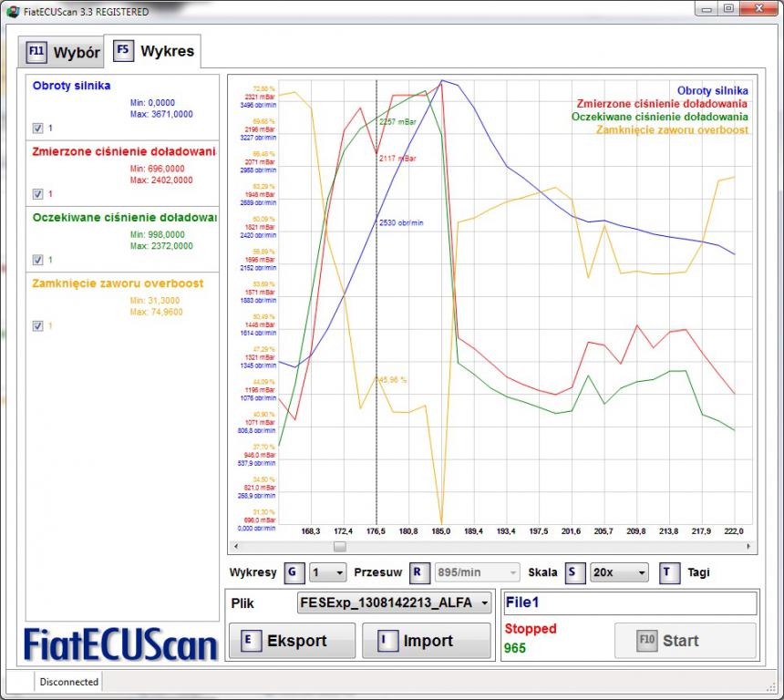Viewport: 784px width, 700px height.
Task: Click Zamknięcie zaworu overboost legend entry
Action: (x=672, y=130)
